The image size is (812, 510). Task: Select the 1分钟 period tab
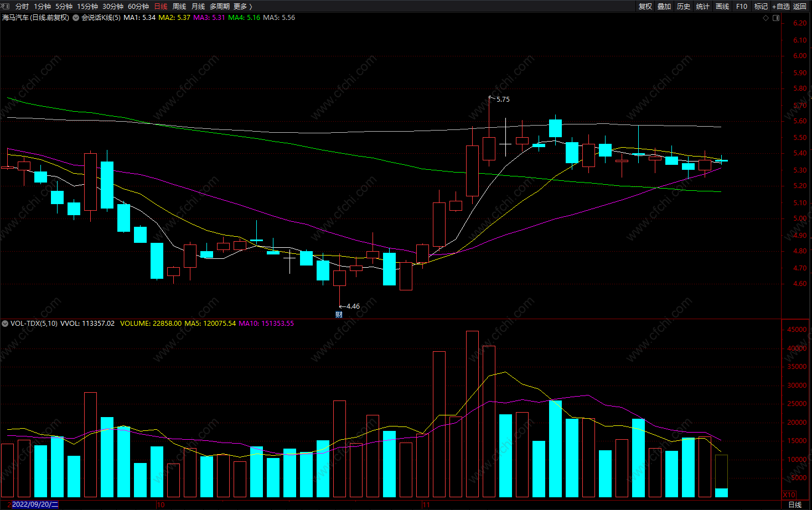coord(42,7)
